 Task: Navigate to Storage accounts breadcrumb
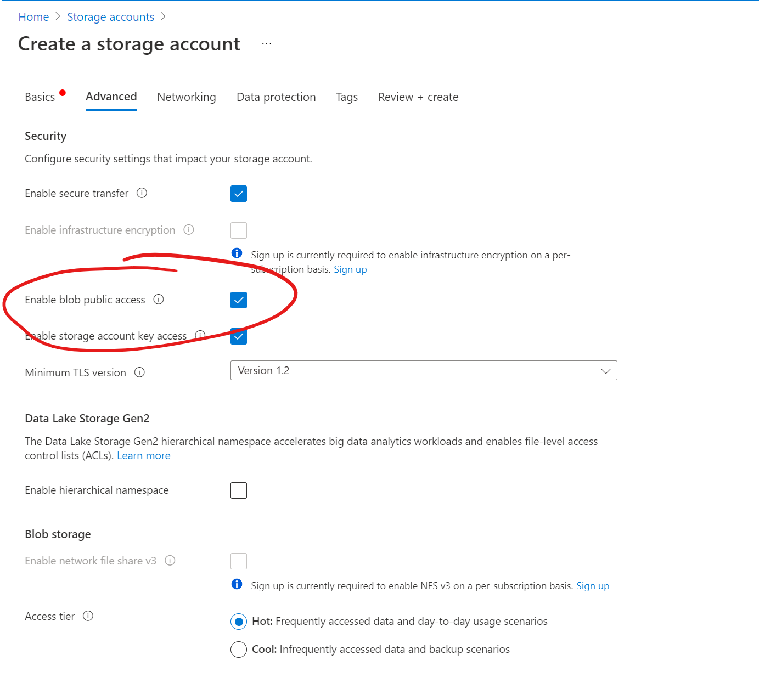(x=111, y=17)
